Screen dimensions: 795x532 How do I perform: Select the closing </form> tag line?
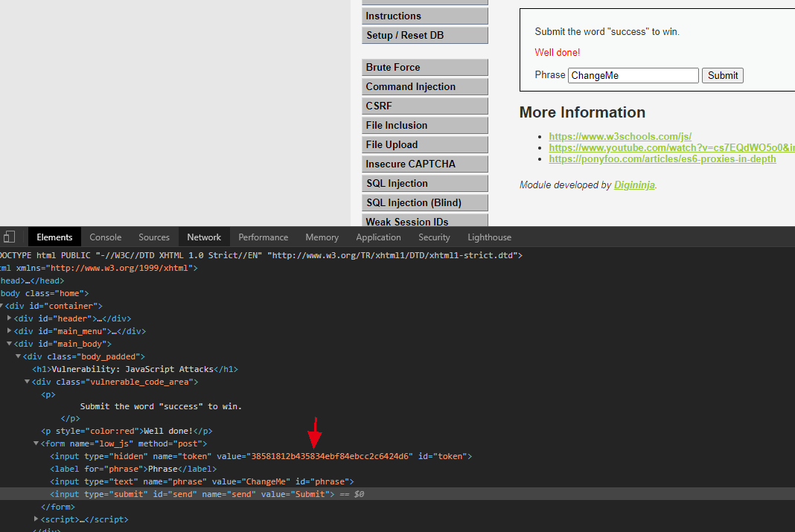58,507
